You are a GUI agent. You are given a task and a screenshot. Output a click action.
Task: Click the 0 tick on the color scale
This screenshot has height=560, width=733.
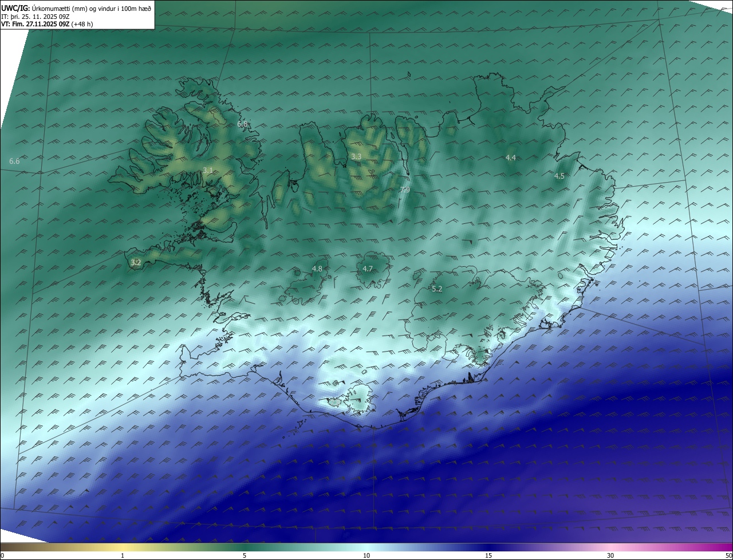click(x=2, y=555)
